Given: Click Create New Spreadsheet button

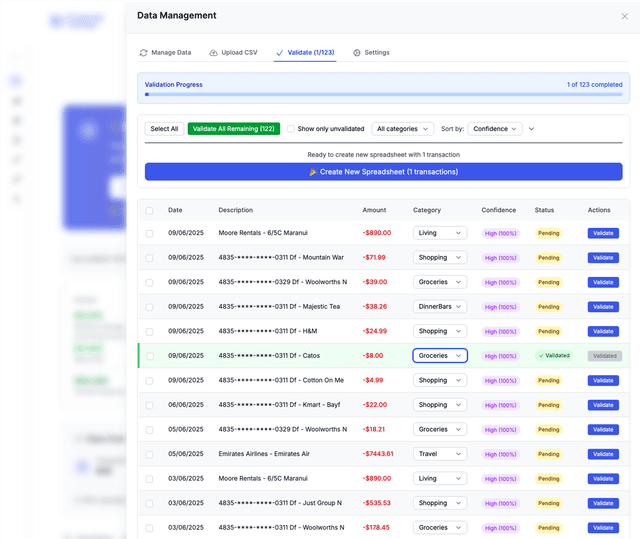Looking at the screenshot, I should 383,172.
